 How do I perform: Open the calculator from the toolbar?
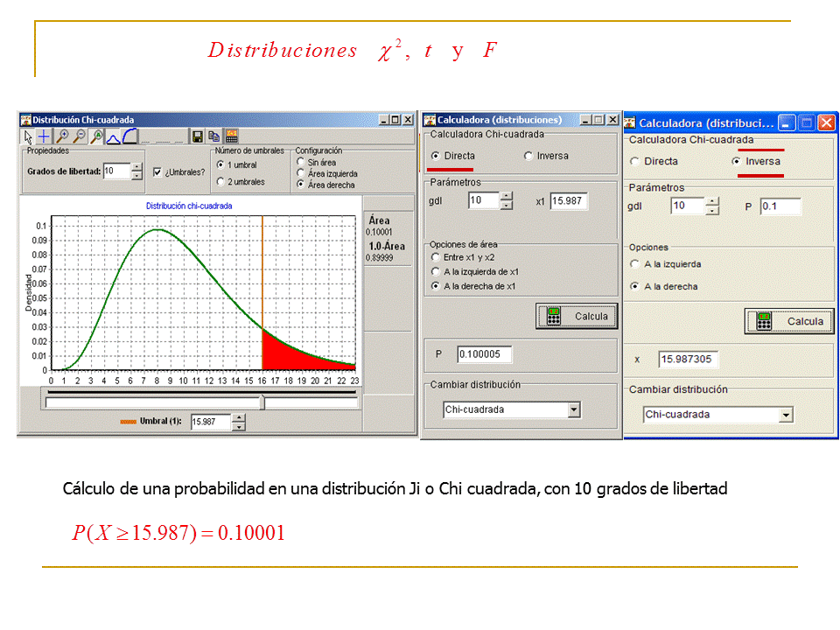click(x=232, y=136)
